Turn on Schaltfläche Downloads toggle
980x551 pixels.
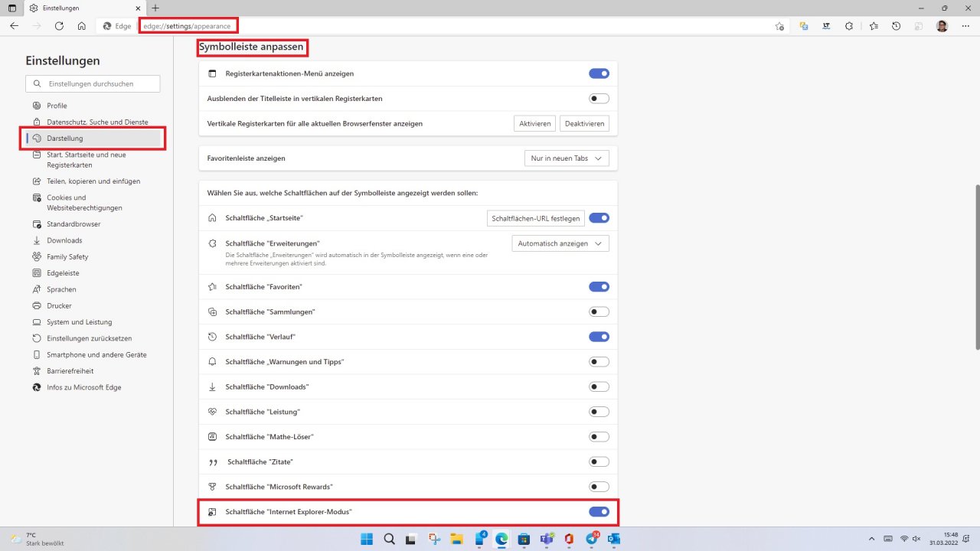coord(599,386)
